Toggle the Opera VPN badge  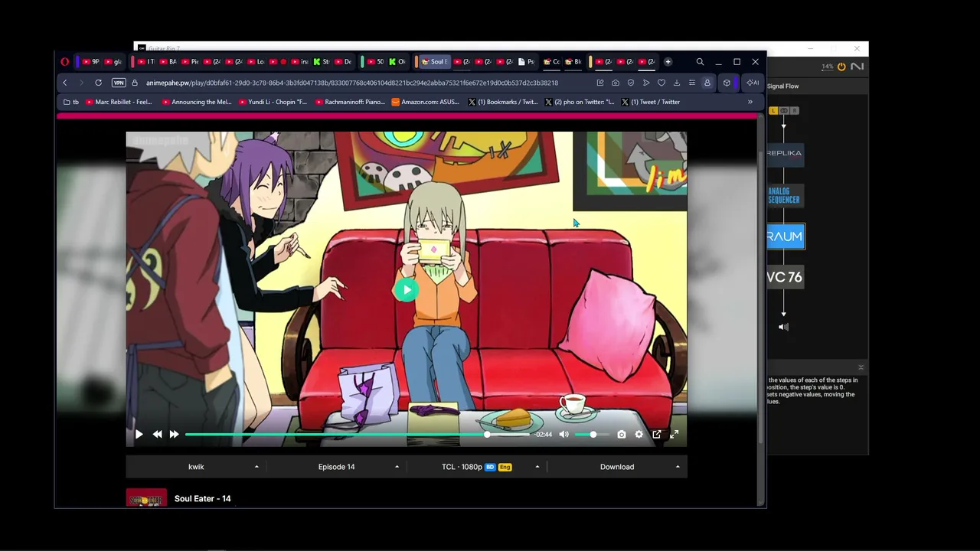[119, 83]
